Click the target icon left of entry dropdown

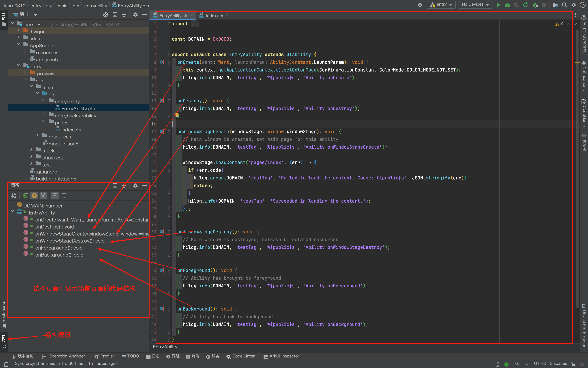420,5
